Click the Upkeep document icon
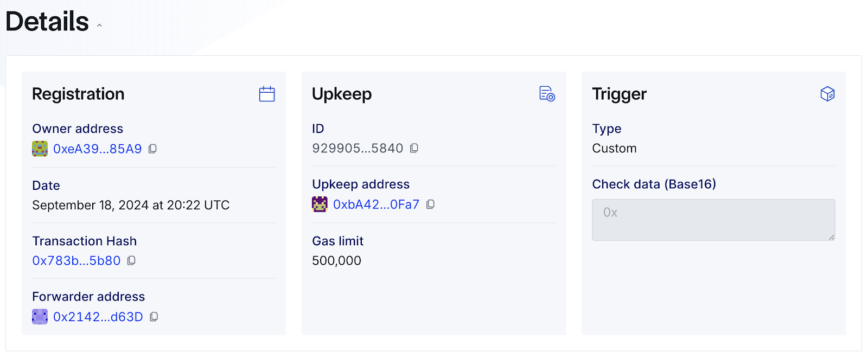 coord(547,94)
